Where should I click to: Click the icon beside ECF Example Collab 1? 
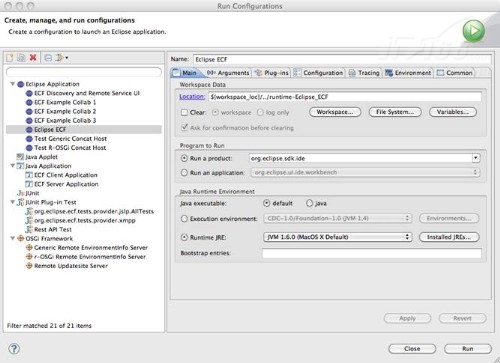[x=29, y=102]
